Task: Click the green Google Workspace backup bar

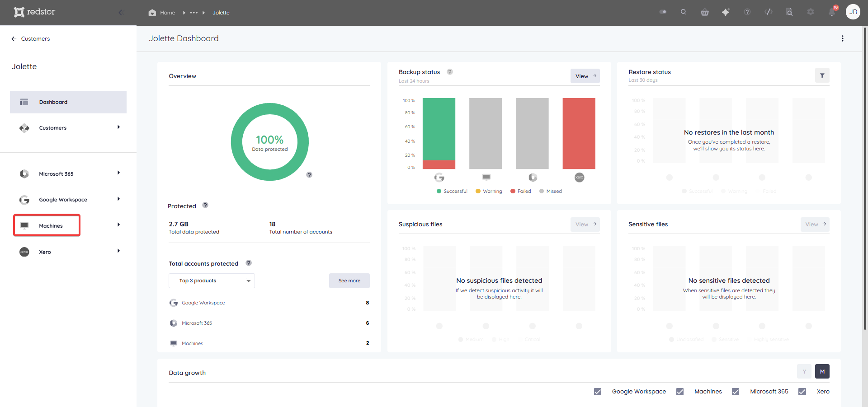Action: (439, 129)
